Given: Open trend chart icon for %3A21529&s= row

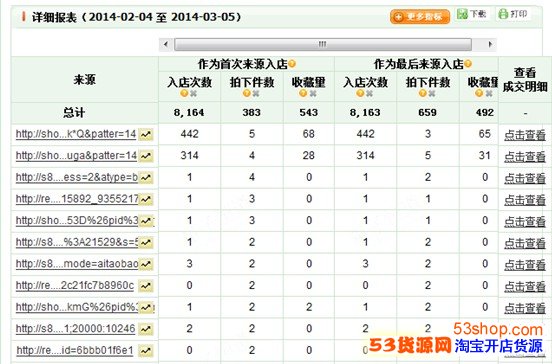Looking at the screenshot, I should (146, 243).
